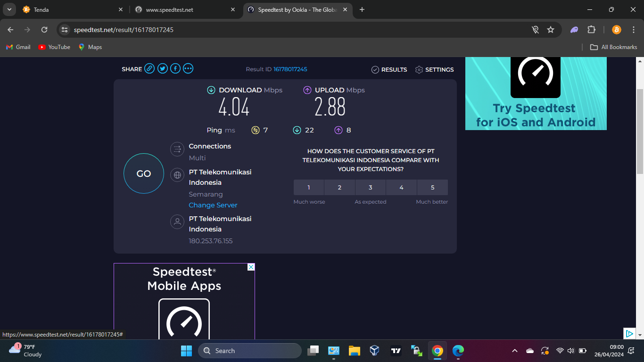Screen dimensions: 644x362
Task: Open the purple extension icon
Action: pyautogui.click(x=574, y=30)
